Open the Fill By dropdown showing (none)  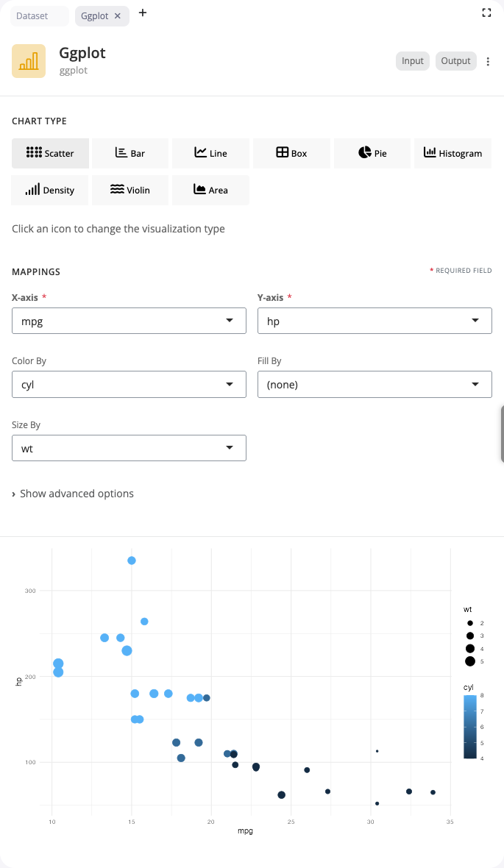click(375, 384)
